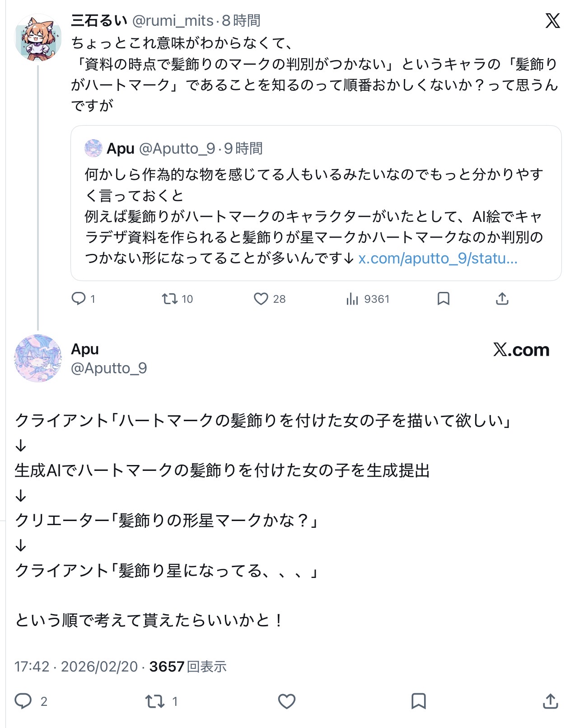Viewport: 570px width, 728px height.
Task: Open @Aputto_9 handle in main post
Action: click(109, 368)
